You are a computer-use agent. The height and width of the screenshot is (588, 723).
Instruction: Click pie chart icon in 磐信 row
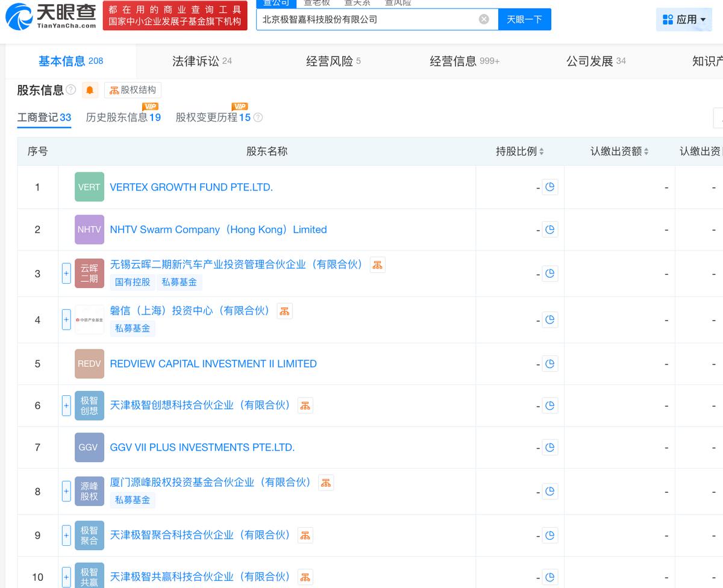[549, 320]
